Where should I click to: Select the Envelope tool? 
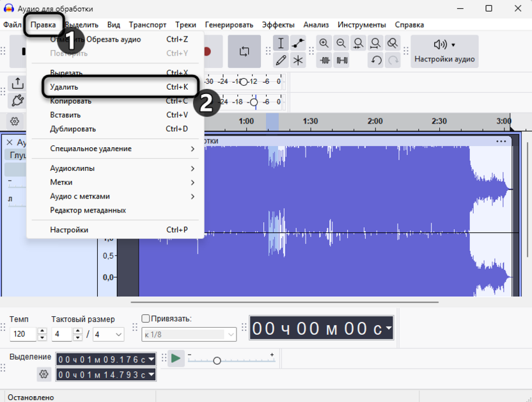[297, 43]
